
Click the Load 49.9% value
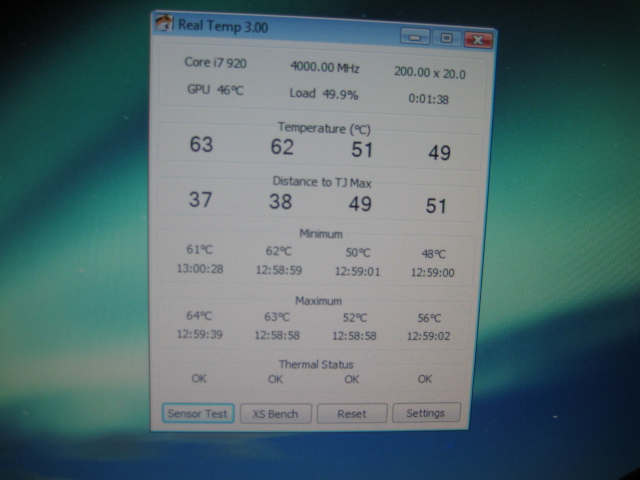pos(324,94)
